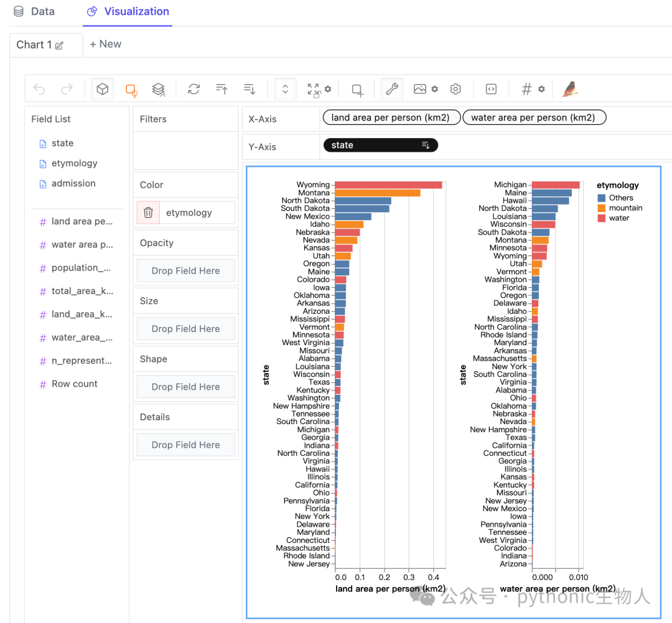This screenshot has width=672, height=623.
Task: Click the transpose axes refresh icon
Action: 194,89
